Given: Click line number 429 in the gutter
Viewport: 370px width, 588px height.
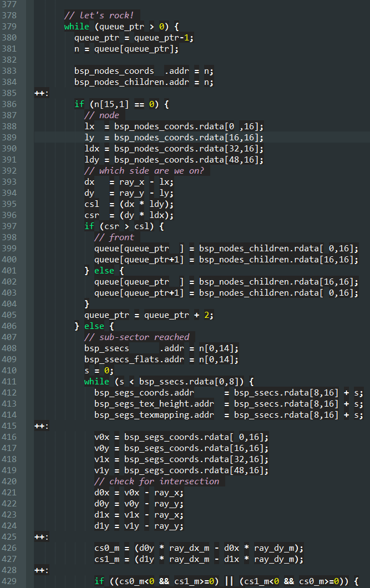Looking at the screenshot, I should tap(9, 581).
